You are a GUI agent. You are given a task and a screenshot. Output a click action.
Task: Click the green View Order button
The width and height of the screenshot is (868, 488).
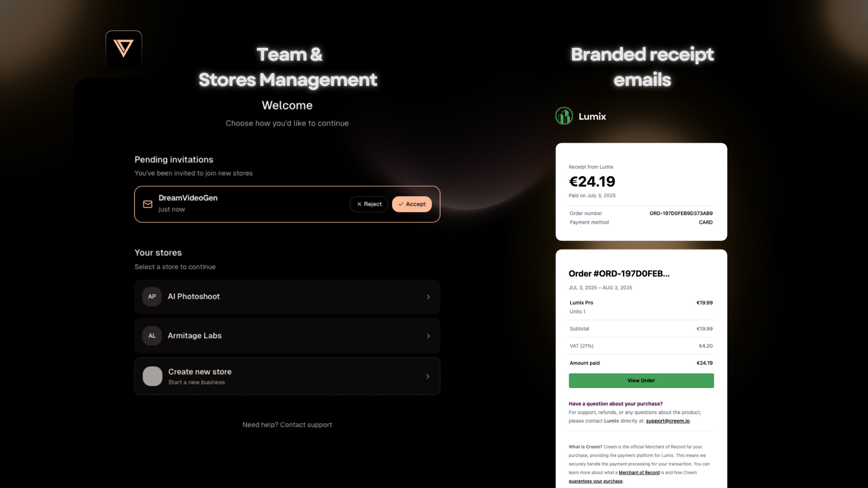641,380
